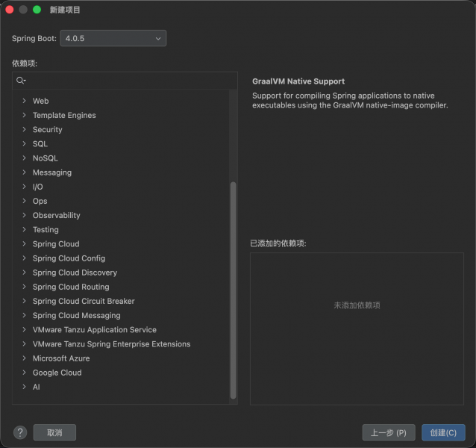Select the Spring Cloud row

[x=121, y=244]
